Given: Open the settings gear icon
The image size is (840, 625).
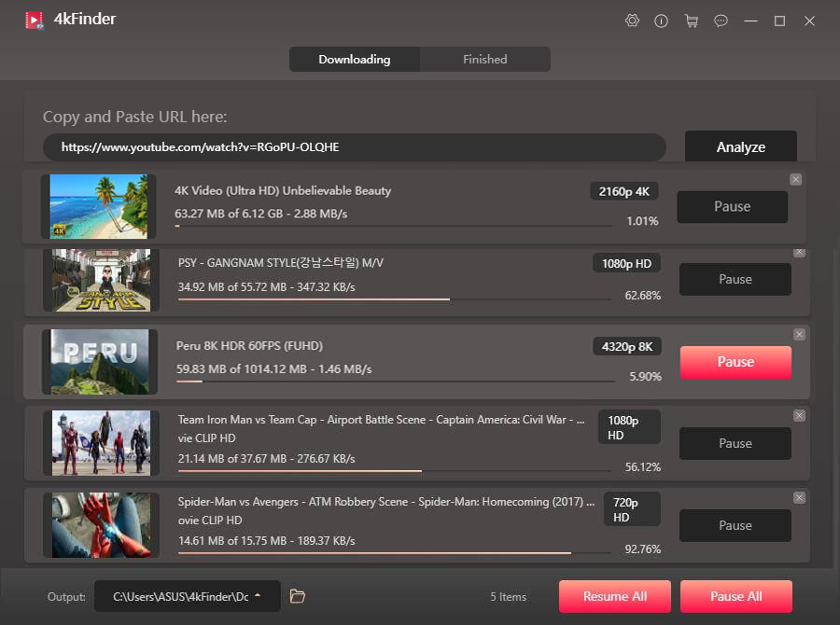Looking at the screenshot, I should (x=632, y=21).
